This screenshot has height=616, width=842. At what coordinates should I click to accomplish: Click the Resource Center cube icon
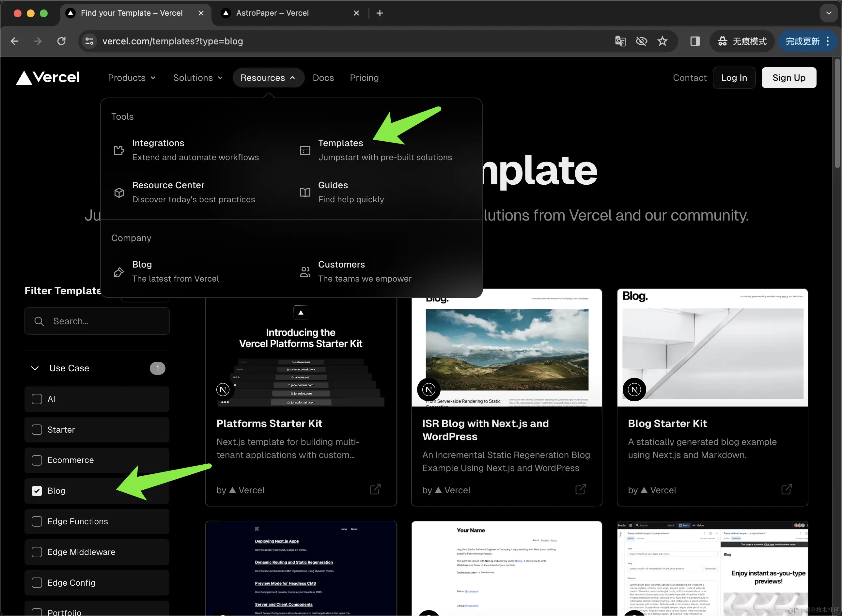click(x=119, y=193)
